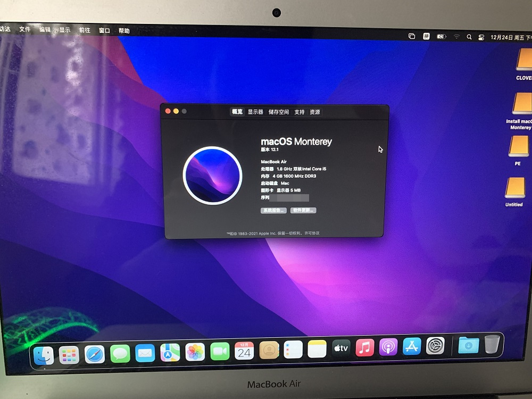The width and height of the screenshot is (532, 399).
Task: Click the MacBook Air model text in the window
Action: pos(274,162)
